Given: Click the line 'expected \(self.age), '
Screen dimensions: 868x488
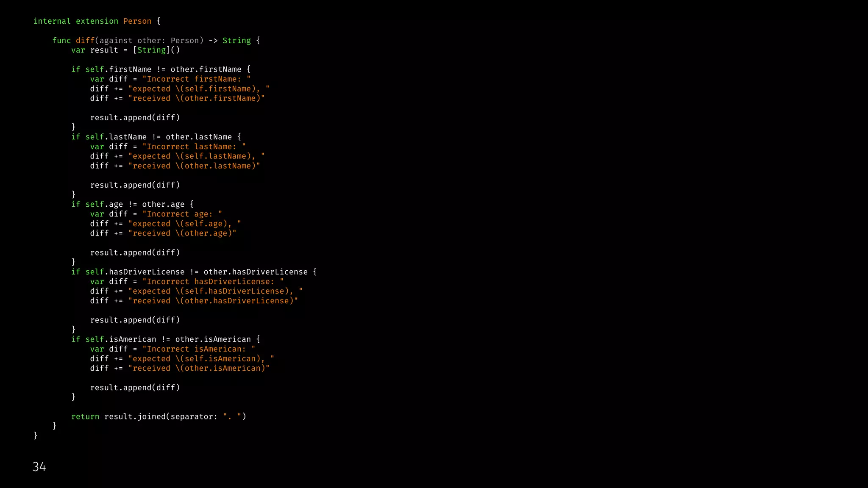Looking at the screenshot, I should 166,224.
